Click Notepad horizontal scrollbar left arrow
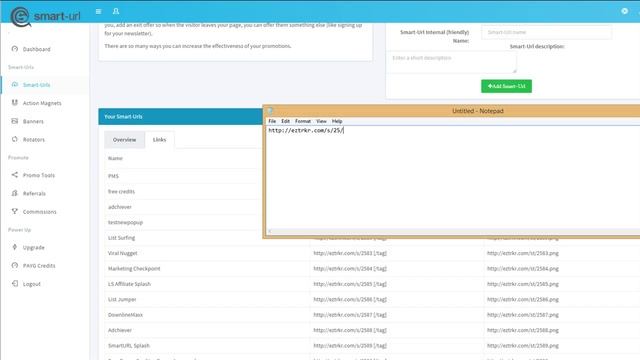The image size is (640, 360). click(x=269, y=231)
